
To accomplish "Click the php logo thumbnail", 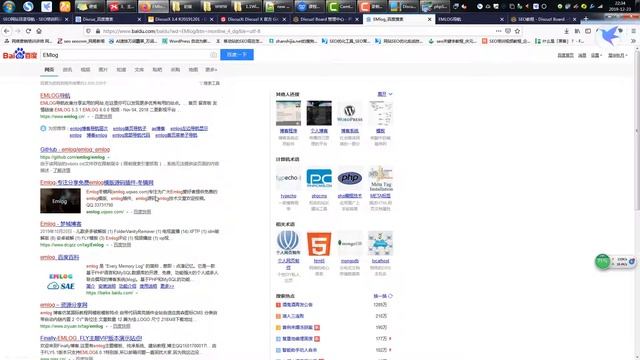I will (350, 178).
